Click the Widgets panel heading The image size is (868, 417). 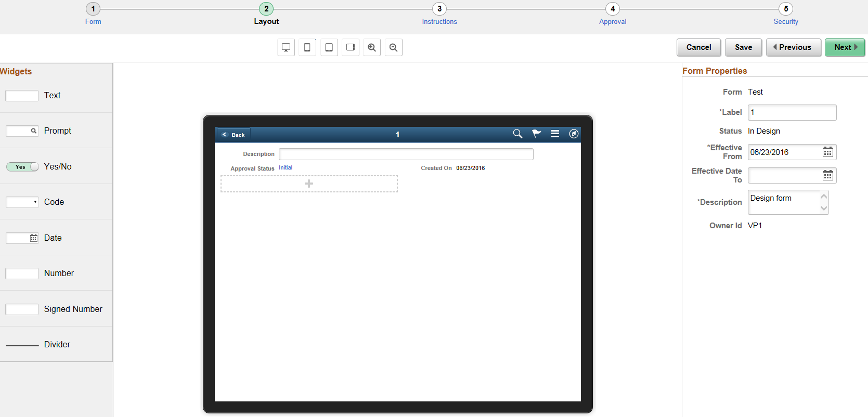16,71
